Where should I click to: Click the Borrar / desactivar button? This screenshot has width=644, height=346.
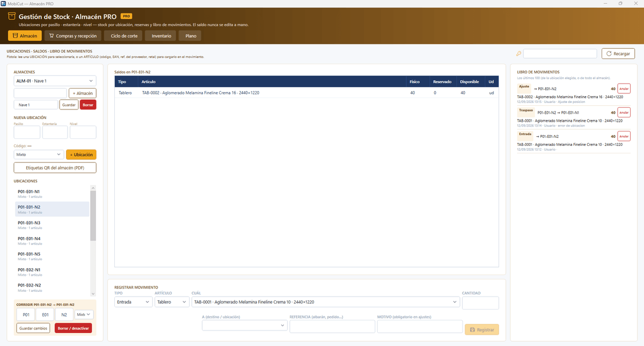[x=73, y=328]
